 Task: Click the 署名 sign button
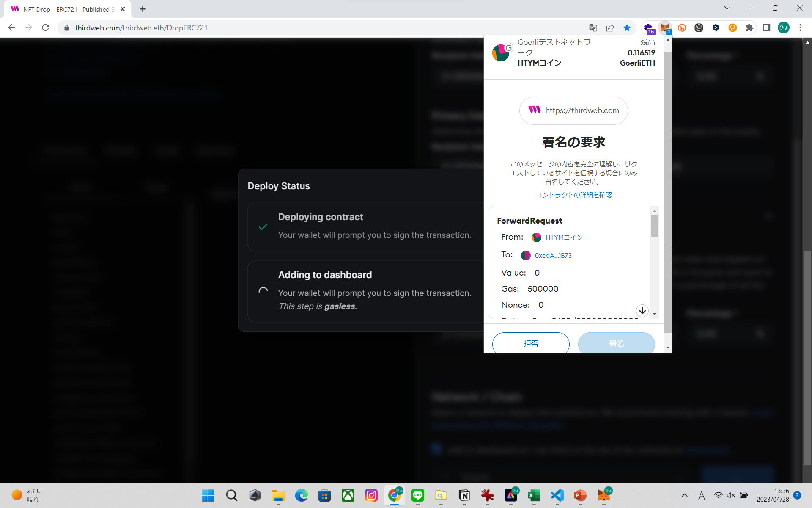point(616,343)
